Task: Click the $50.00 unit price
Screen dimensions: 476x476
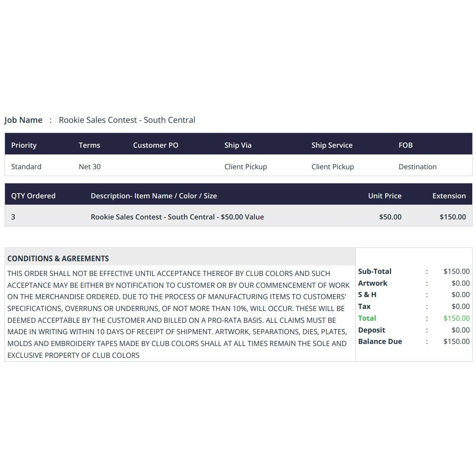Action: coord(390,217)
